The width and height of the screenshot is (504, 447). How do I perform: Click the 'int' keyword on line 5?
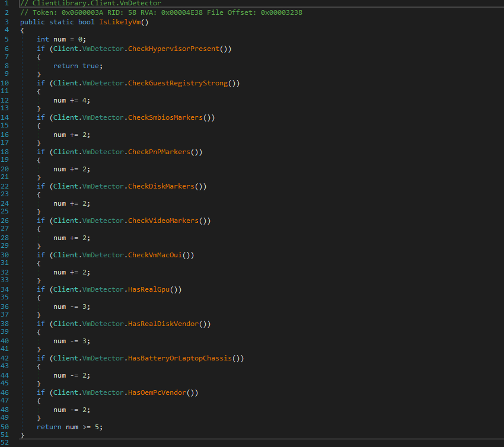(43, 40)
